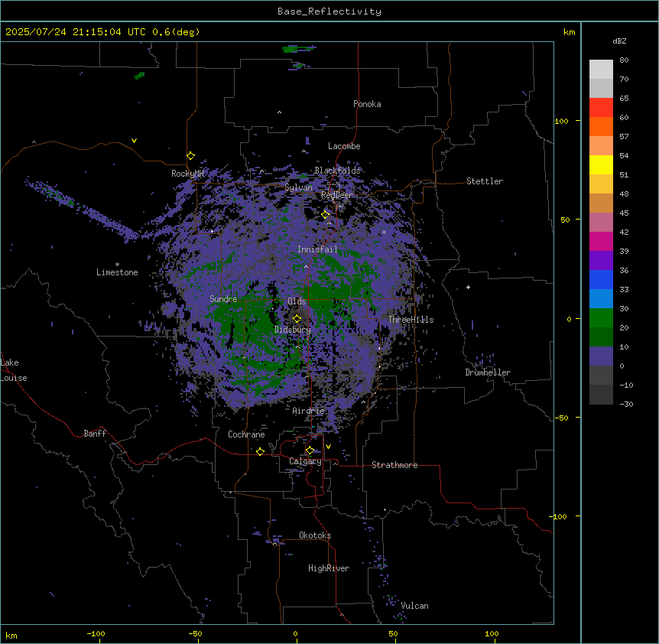Screen dimensions: 659x644
Task: Click the ThreeHills label
Action: click(x=411, y=320)
